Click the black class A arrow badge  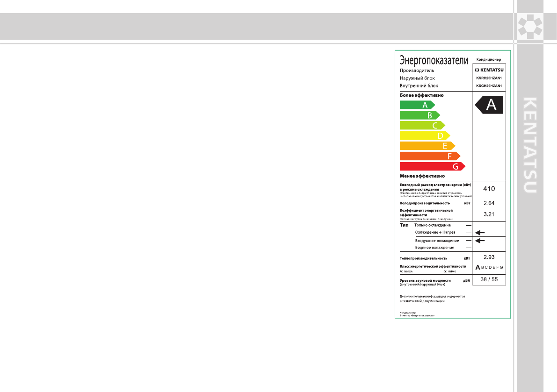pos(490,105)
